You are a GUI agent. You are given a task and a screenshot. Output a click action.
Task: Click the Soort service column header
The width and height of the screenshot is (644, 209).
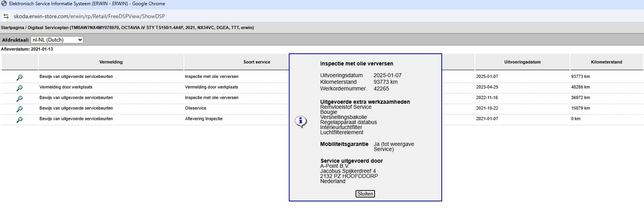257,62
